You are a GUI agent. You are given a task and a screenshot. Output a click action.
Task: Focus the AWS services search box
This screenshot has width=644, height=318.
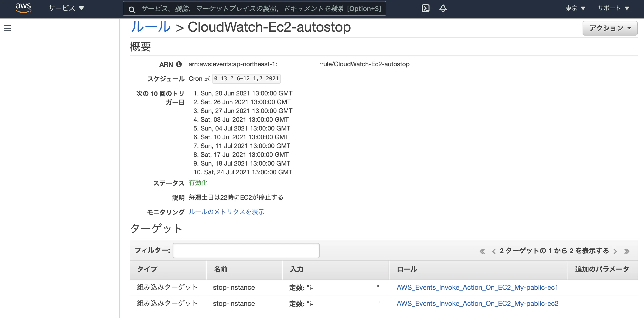pyautogui.click(x=254, y=9)
